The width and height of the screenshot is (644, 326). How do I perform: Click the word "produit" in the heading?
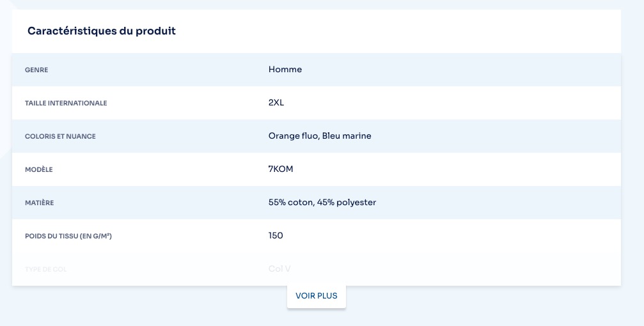pyautogui.click(x=155, y=31)
